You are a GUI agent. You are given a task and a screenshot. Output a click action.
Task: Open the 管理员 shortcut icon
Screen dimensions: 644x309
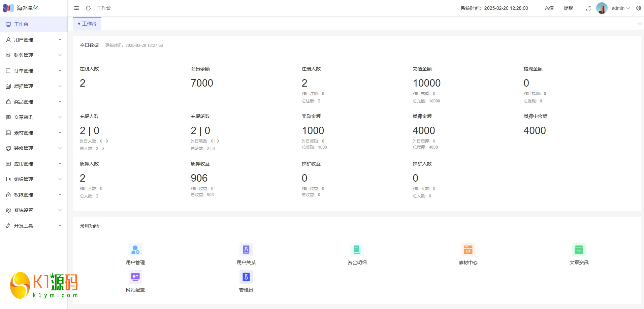point(246,277)
